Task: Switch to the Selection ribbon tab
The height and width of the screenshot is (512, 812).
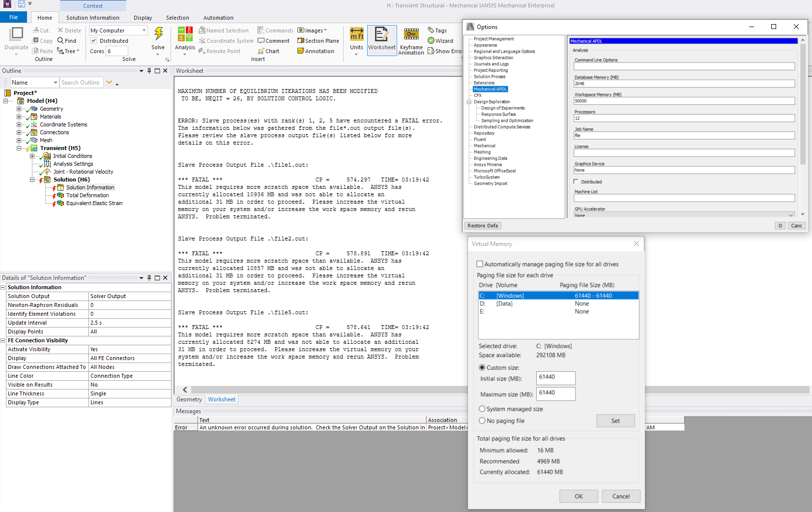Action: click(177, 18)
